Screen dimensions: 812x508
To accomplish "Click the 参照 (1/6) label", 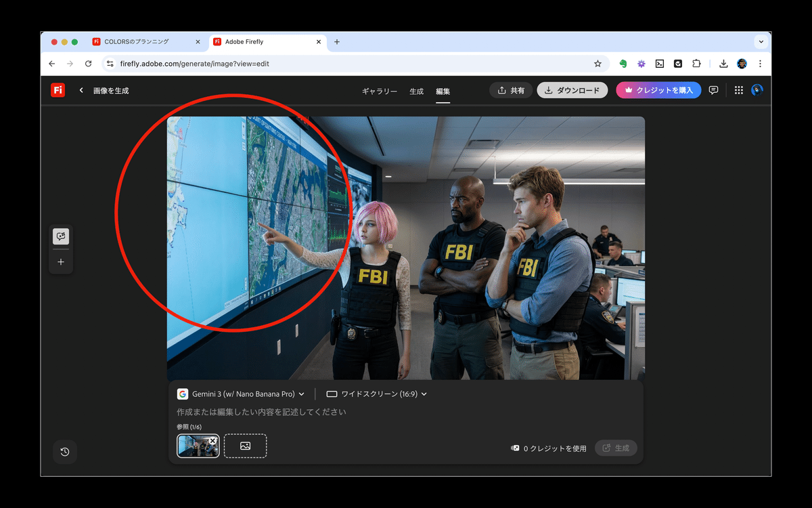I will 189,427.
